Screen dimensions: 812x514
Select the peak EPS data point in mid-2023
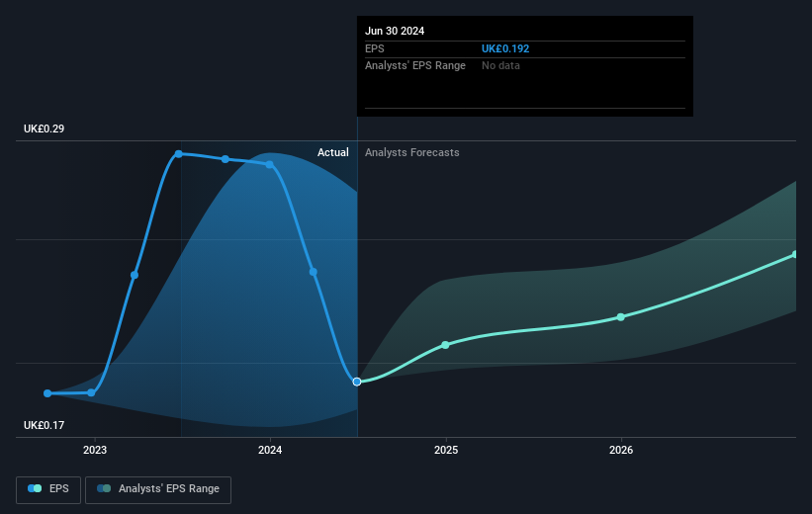tap(179, 154)
